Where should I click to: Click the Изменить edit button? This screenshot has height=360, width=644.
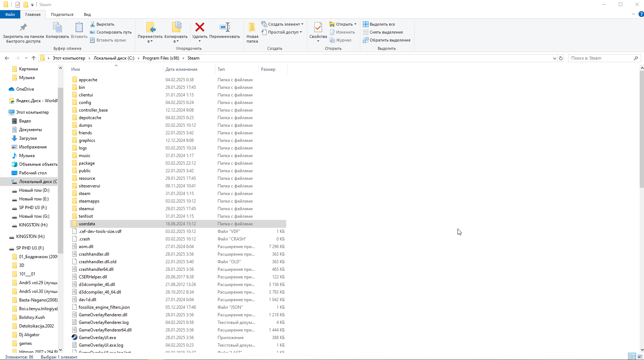[x=342, y=32]
